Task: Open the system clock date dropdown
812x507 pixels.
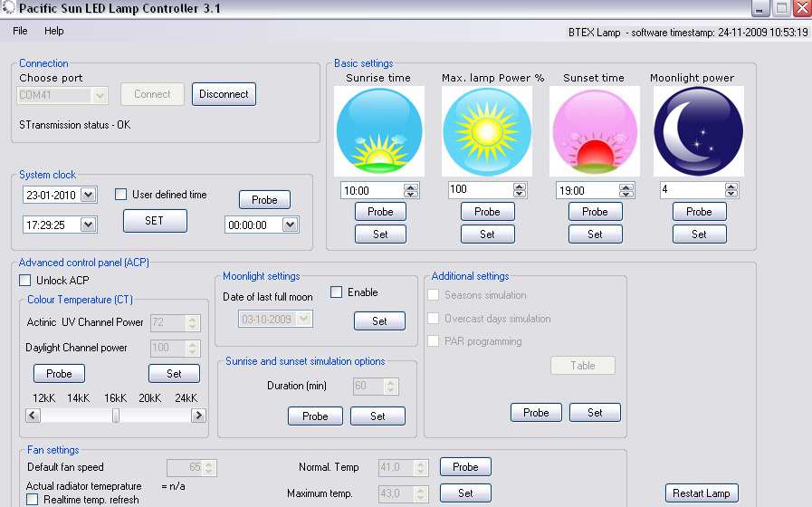Action: (88, 195)
